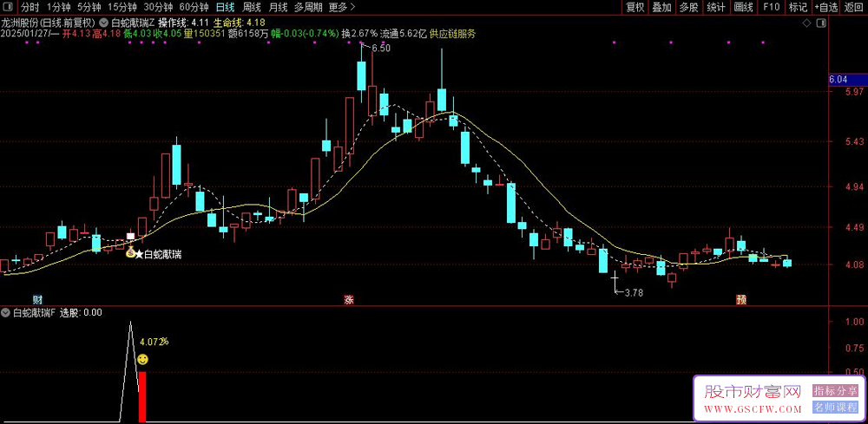The image size is (868, 424).
Task: Click the diamond icon at chart top-right
Action: [x=806, y=23]
